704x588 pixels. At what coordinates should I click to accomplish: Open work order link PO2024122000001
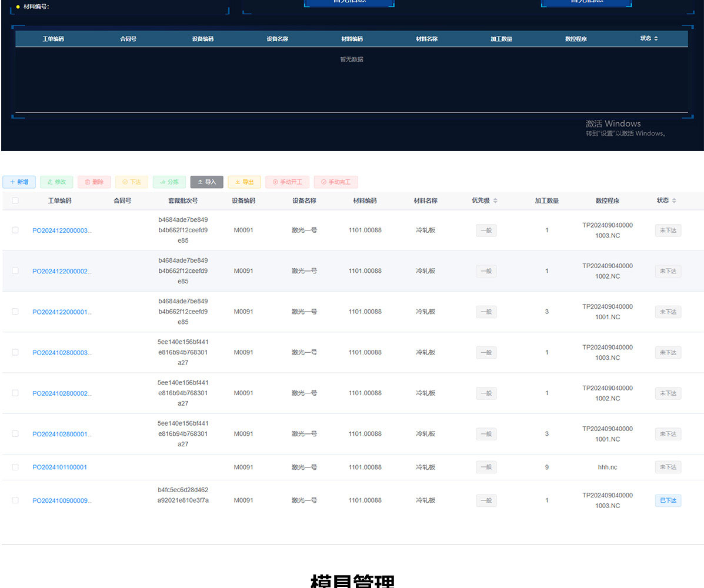(61, 312)
